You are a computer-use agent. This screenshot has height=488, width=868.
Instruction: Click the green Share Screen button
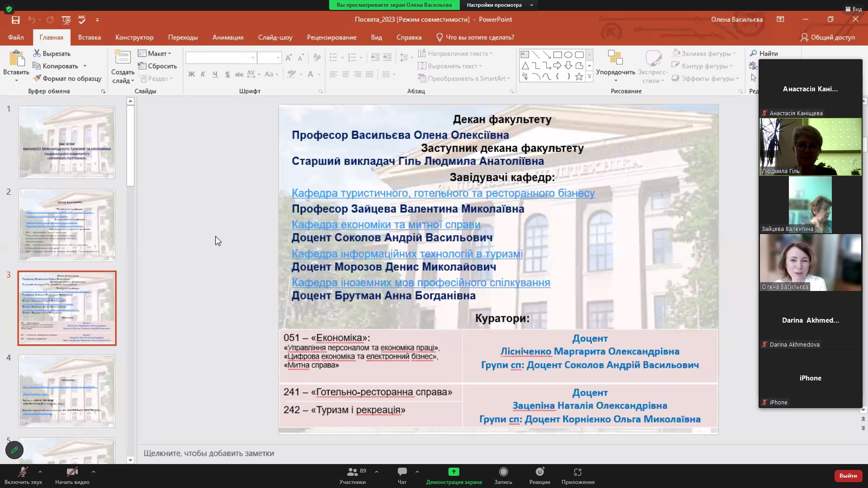453,472
